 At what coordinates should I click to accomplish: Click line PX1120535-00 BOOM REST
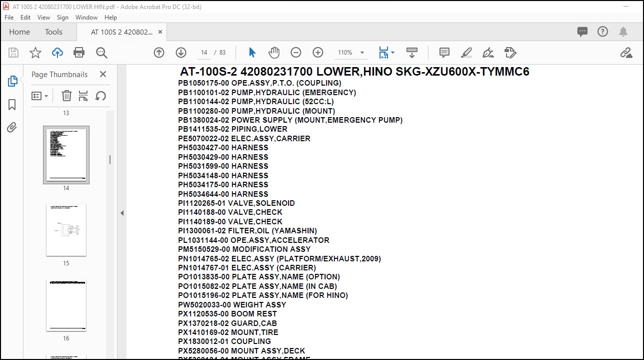227,314
